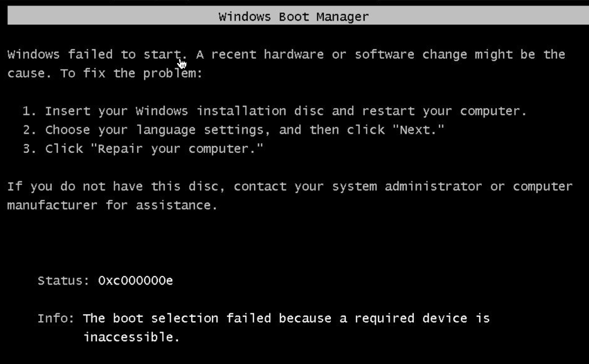
Task: Click the status code 0xc000000e
Action: tap(136, 280)
